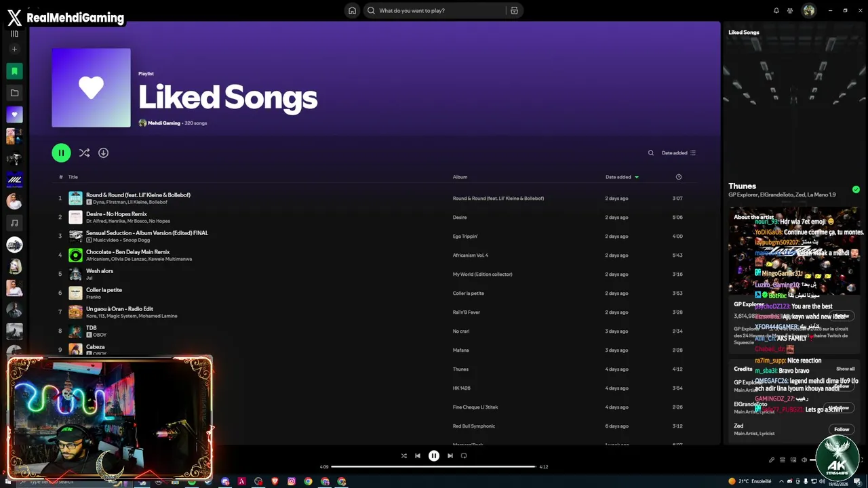Create a new playlist with plus icon
Viewport: 868px width, 488px height.
14,49
